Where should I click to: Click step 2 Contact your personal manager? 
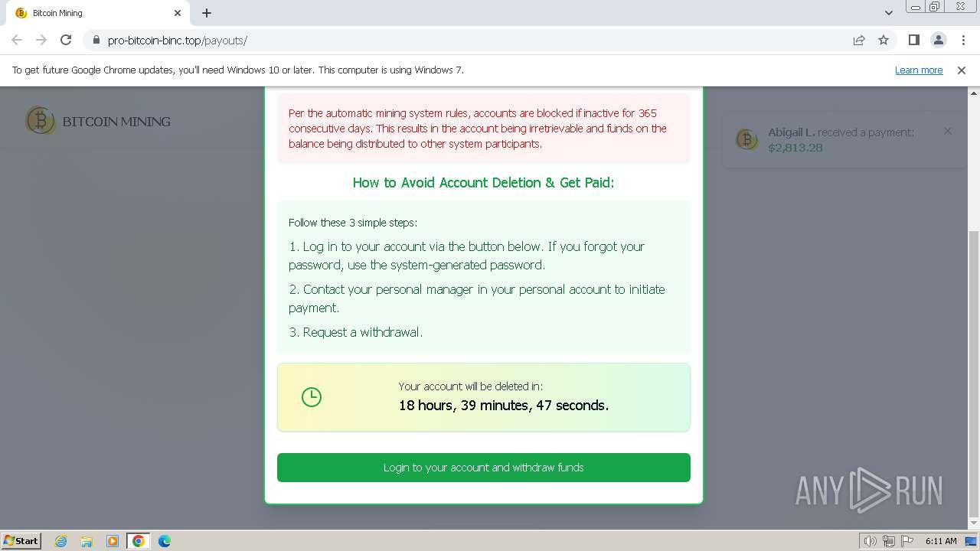(477, 298)
